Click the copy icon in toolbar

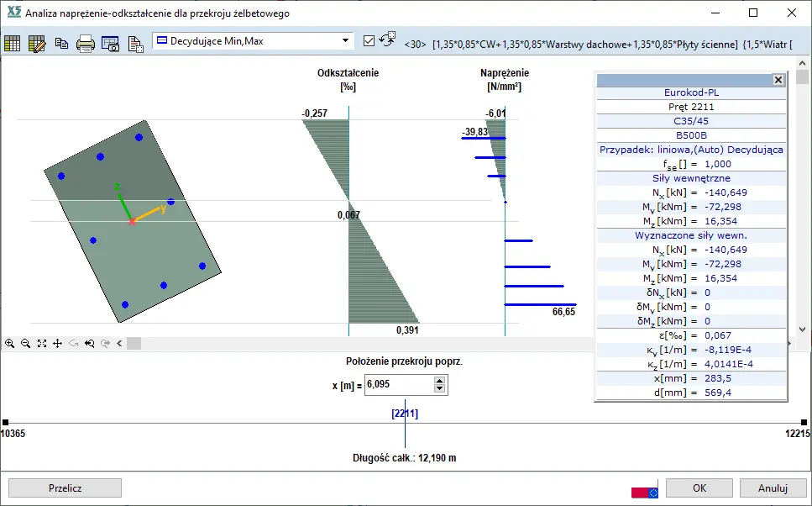[61, 44]
